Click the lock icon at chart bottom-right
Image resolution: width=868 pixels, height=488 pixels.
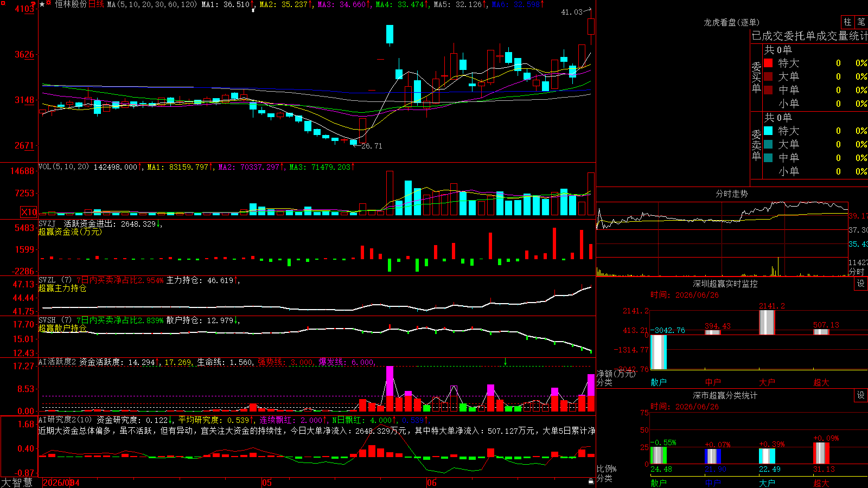[x=591, y=481]
